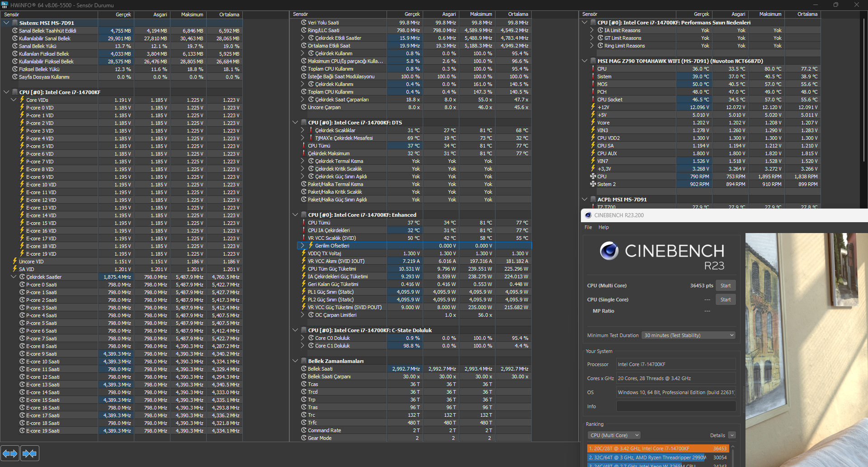This screenshot has height=467, width=868.
Task: Click the clock icon beside Ring/LLC Saati
Action: coord(304,30)
